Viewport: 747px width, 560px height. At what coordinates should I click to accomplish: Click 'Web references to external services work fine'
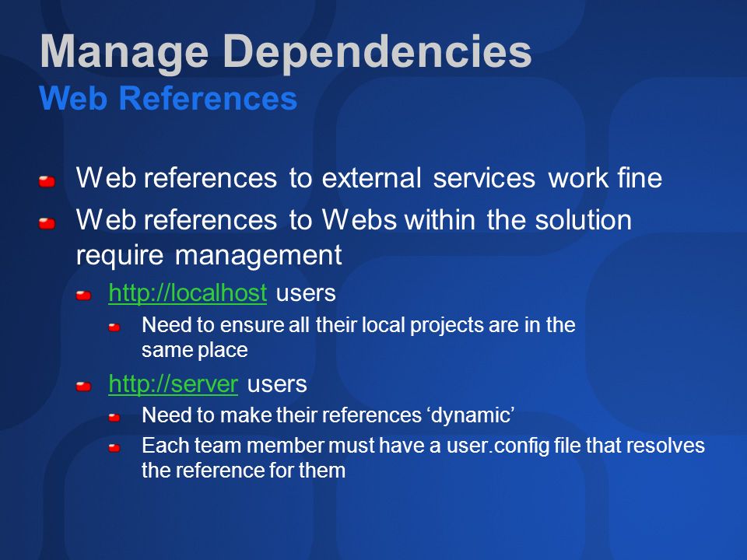click(x=369, y=177)
